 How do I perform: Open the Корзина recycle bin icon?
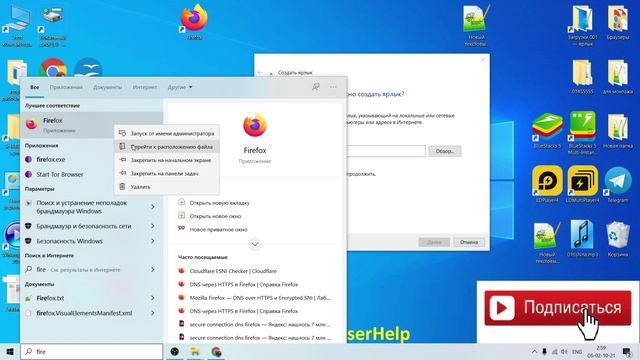[618, 239]
